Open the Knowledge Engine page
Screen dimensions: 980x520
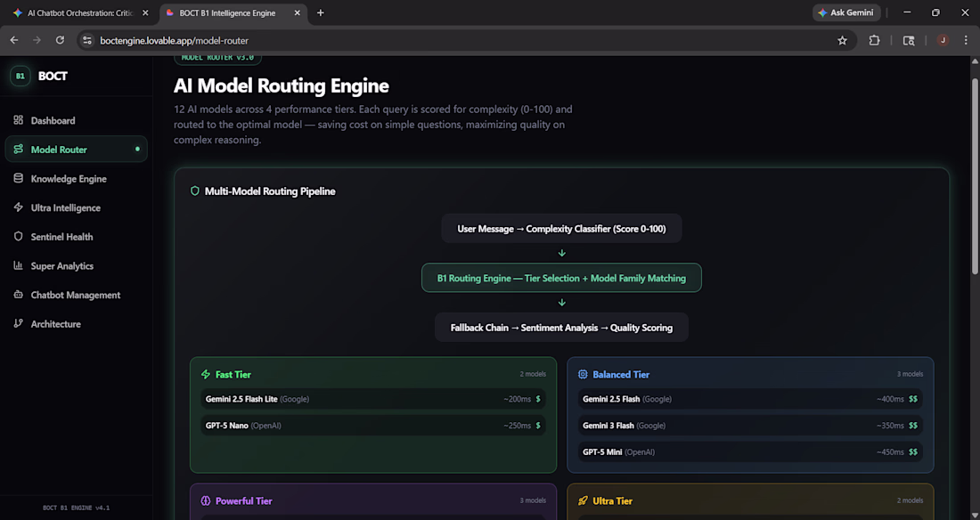[77, 179]
